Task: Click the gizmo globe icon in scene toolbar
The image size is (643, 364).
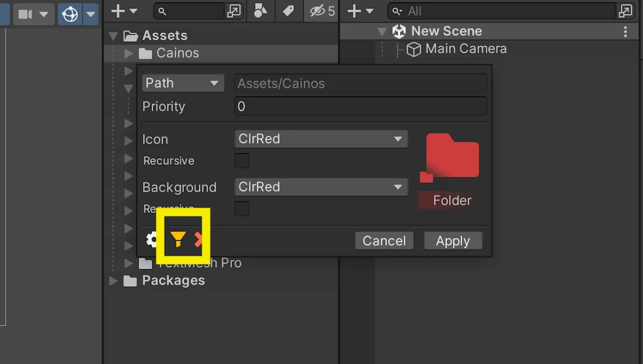Action: point(70,14)
